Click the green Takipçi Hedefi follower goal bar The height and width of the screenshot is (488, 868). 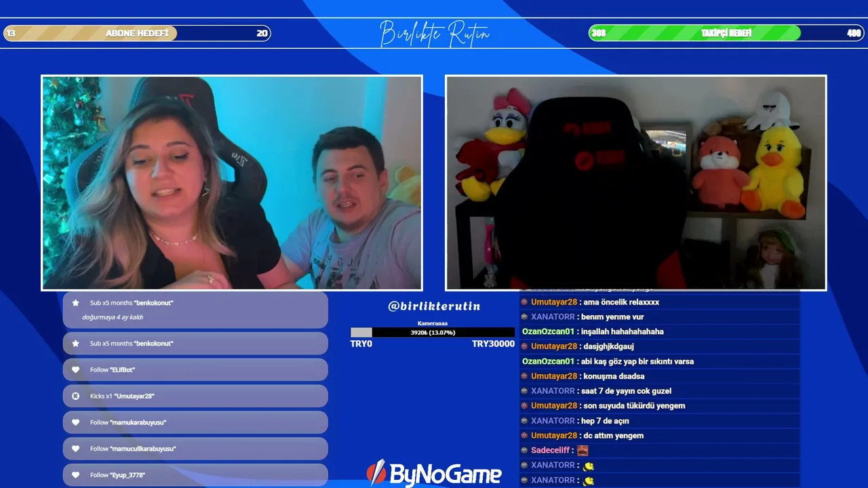click(726, 33)
